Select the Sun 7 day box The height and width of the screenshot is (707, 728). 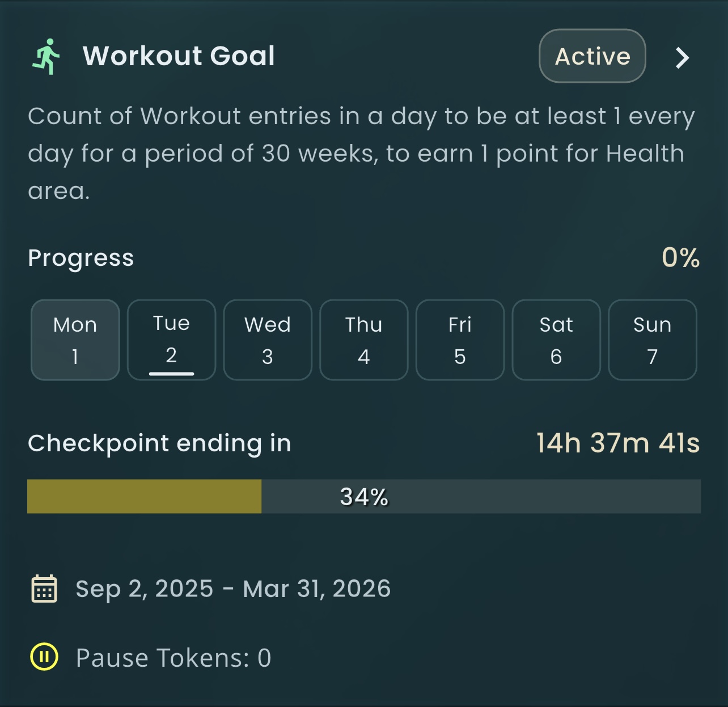point(652,340)
